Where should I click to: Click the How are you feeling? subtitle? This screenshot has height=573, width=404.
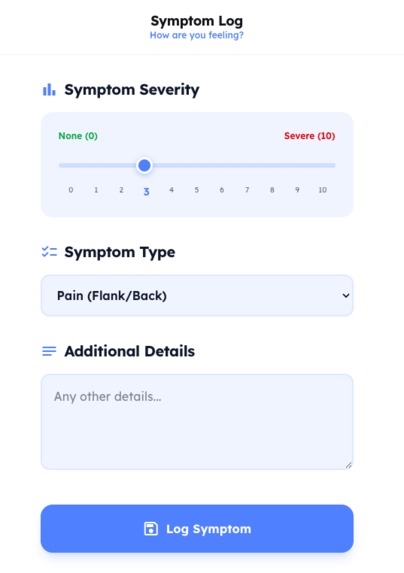197,35
